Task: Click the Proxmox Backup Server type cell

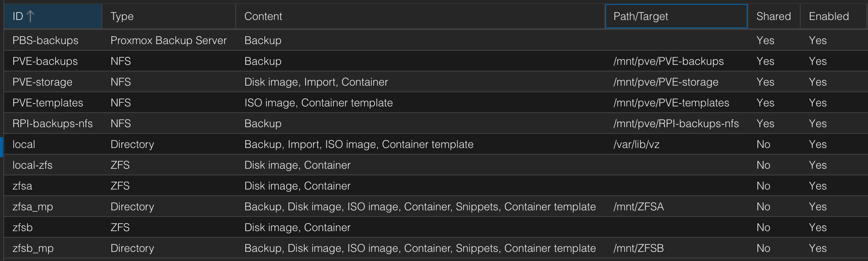Action: click(x=168, y=40)
